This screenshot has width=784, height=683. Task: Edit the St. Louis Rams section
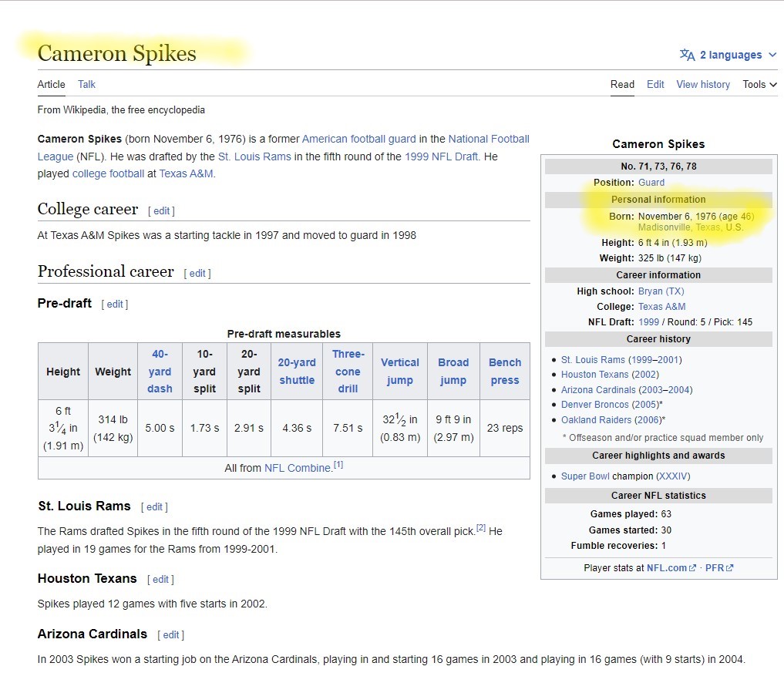[x=154, y=507]
